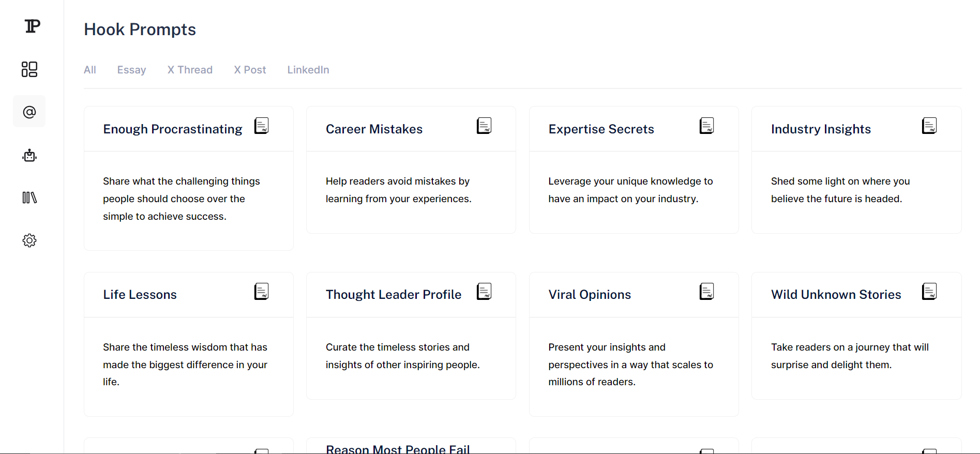The image size is (980, 454).
Task: Click the Reason Most People Fail card heading
Action: tap(398, 449)
